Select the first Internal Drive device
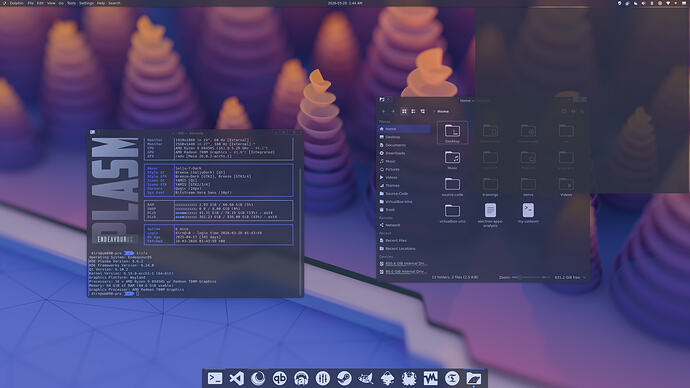Screen dimensions: 690x388 click(x=404, y=264)
